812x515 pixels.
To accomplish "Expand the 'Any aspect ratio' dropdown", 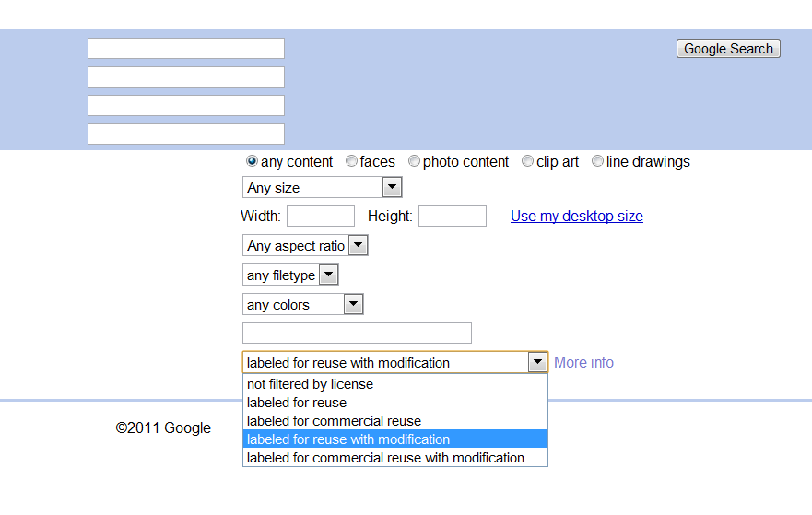I will click(x=305, y=245).
